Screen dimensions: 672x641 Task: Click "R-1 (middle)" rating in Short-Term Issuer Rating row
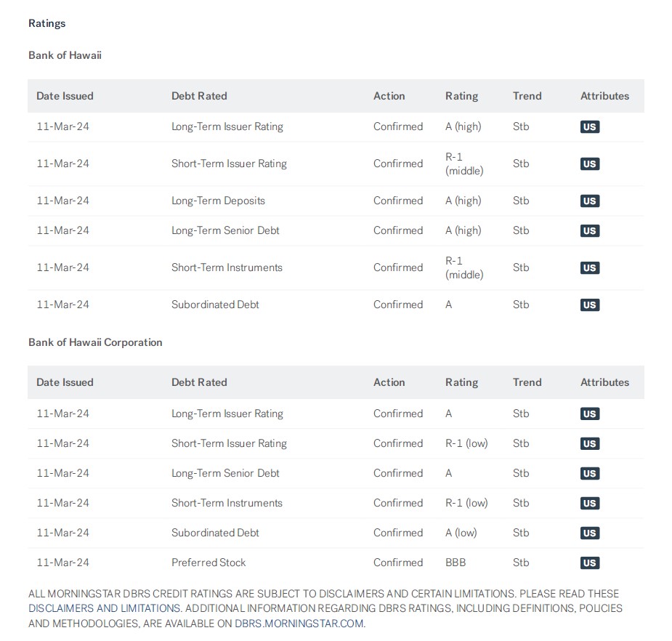tap(464, 164)
